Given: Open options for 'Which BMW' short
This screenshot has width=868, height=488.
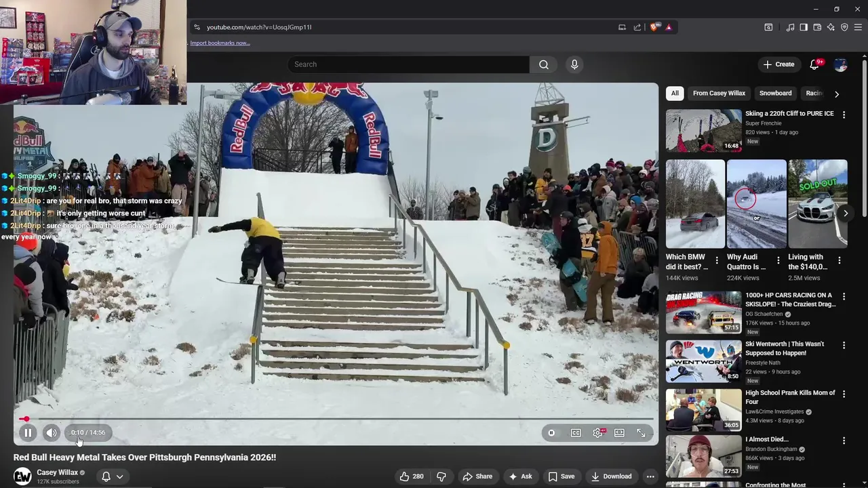Looking at the screenshot, I should coord(717,260).
